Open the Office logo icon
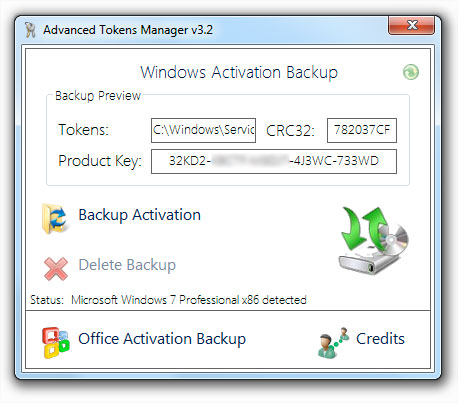 click(x=55, y=343)
